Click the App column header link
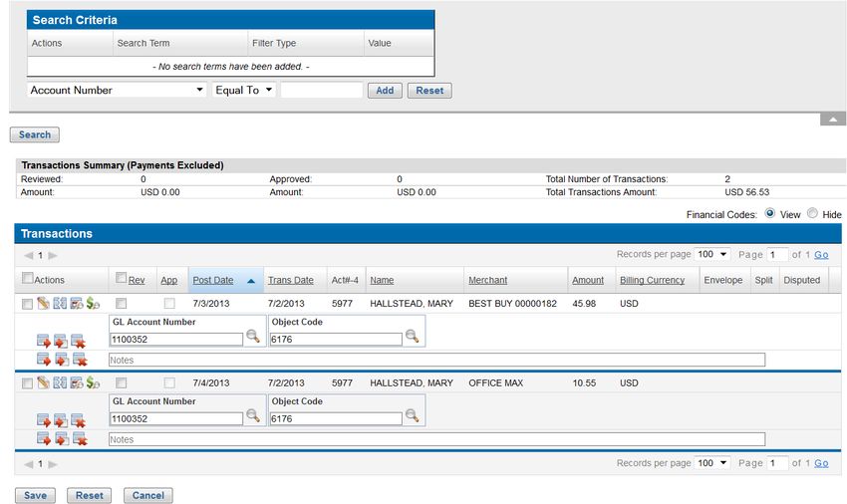 pyautogui.click(x=169, y=280)
